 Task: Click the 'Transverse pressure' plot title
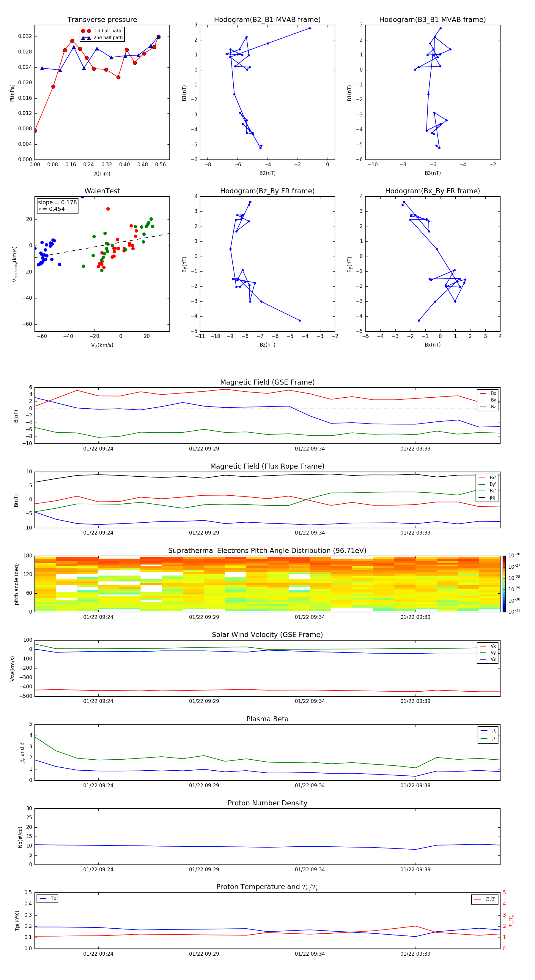(x=102, y=19)
